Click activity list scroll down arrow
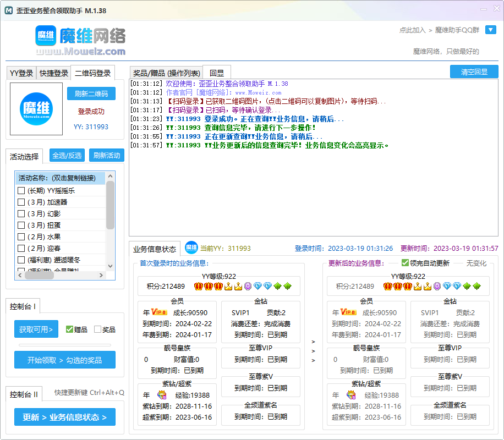The image size is (504, 440). click(110, 266)
